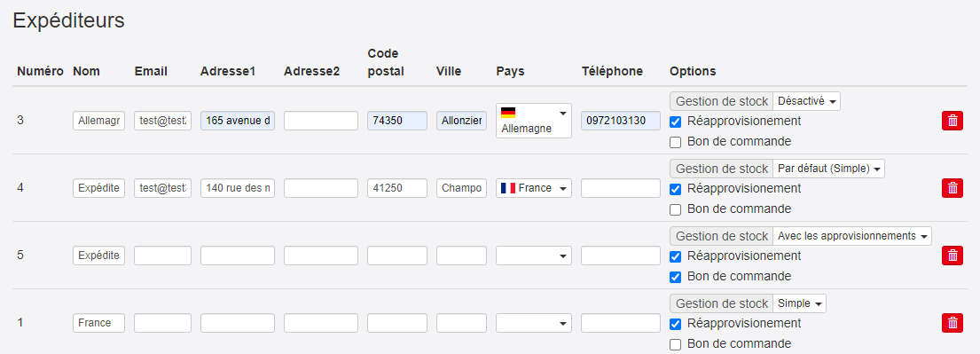Click the postal code field showing 41250
Image resolution: width=980 pixels, height=354 pixels.
(x=396, y=187)
